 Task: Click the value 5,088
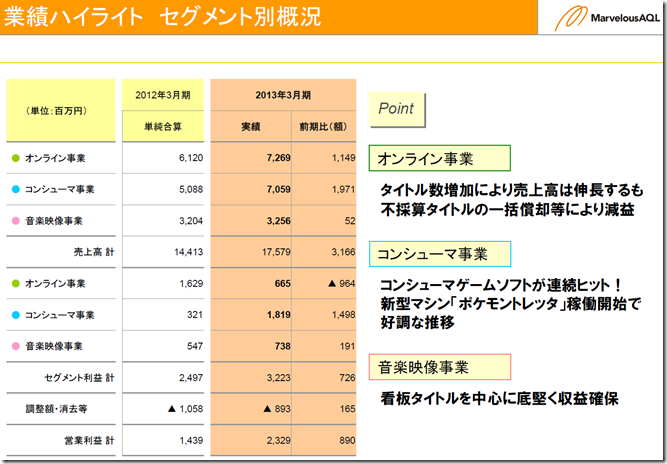191,189
